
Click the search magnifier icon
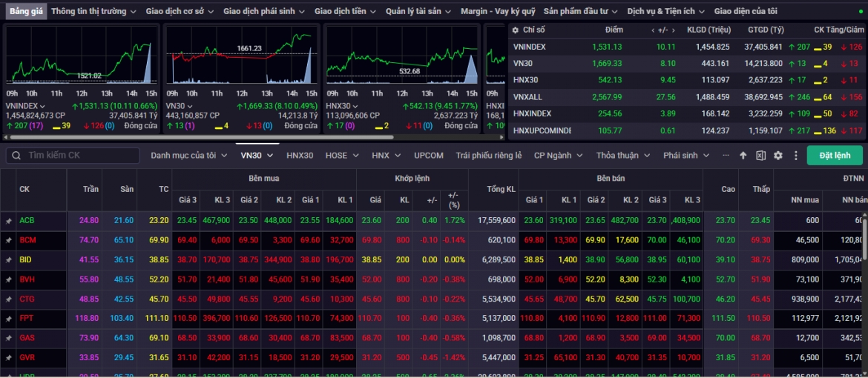tap(17, 156)
